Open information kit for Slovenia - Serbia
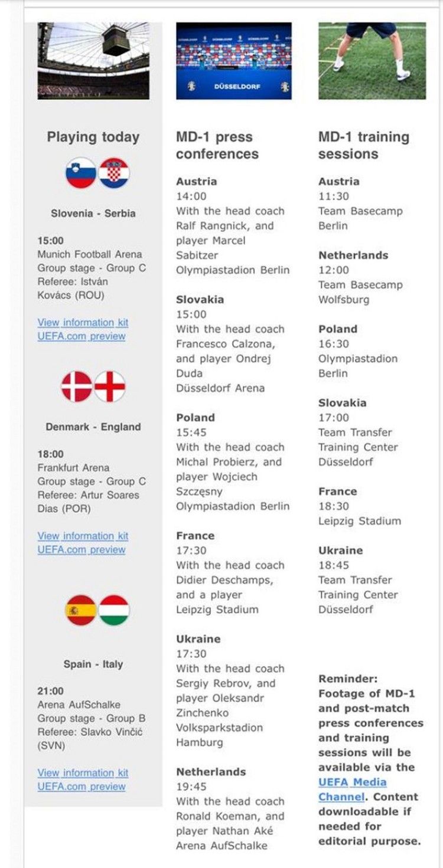 [83, 322]
